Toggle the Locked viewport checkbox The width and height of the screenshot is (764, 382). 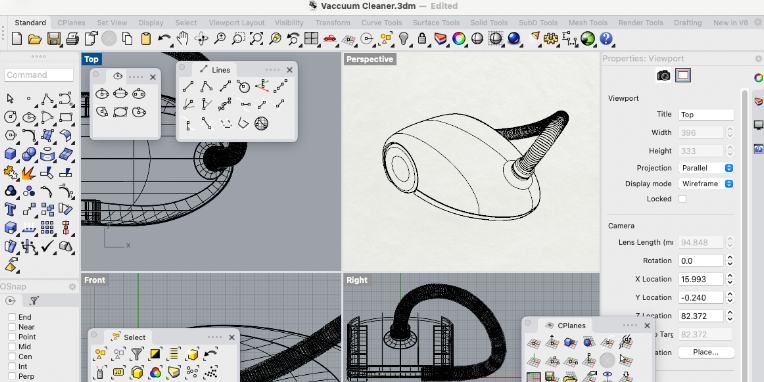682,199
